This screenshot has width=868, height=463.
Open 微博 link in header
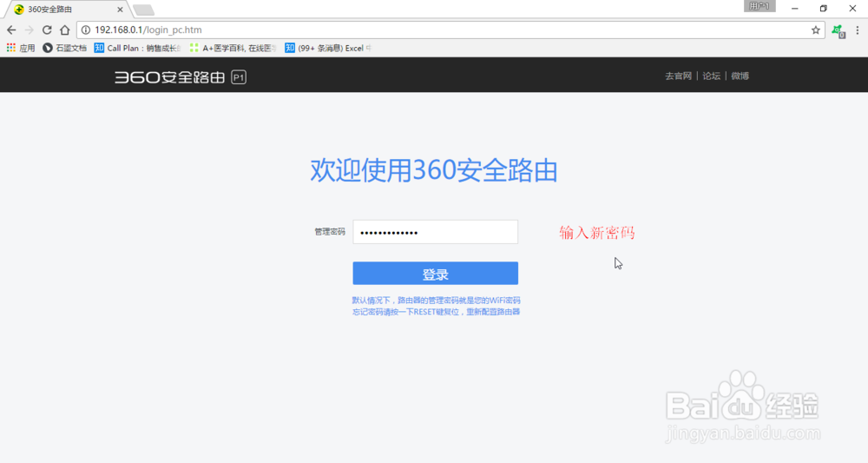click(x=740, y=76)
